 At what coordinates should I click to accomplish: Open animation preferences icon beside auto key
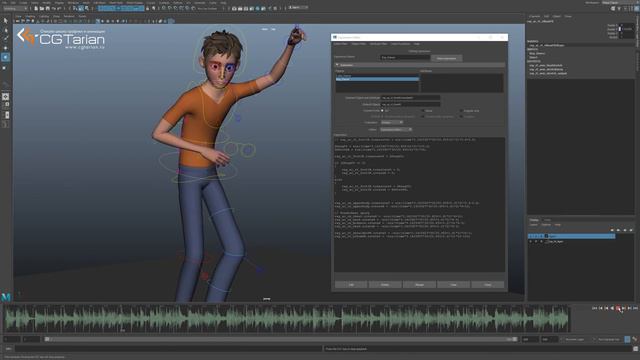634,339
